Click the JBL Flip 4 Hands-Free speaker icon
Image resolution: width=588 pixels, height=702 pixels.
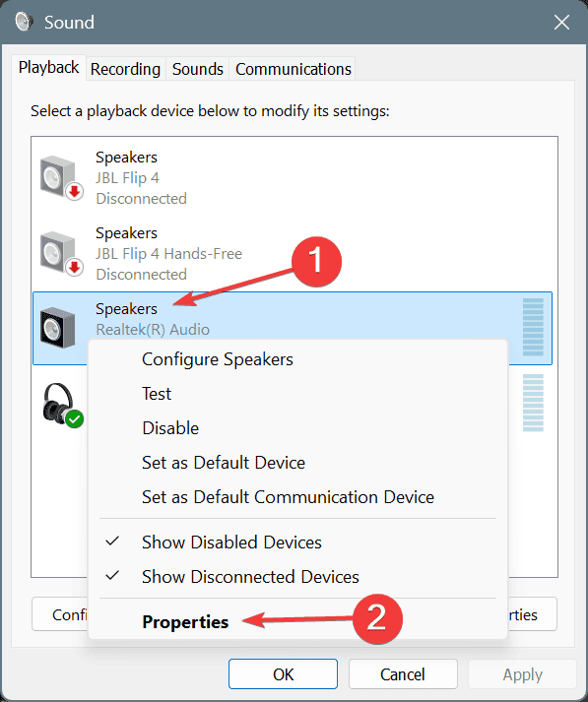point(61,253)
